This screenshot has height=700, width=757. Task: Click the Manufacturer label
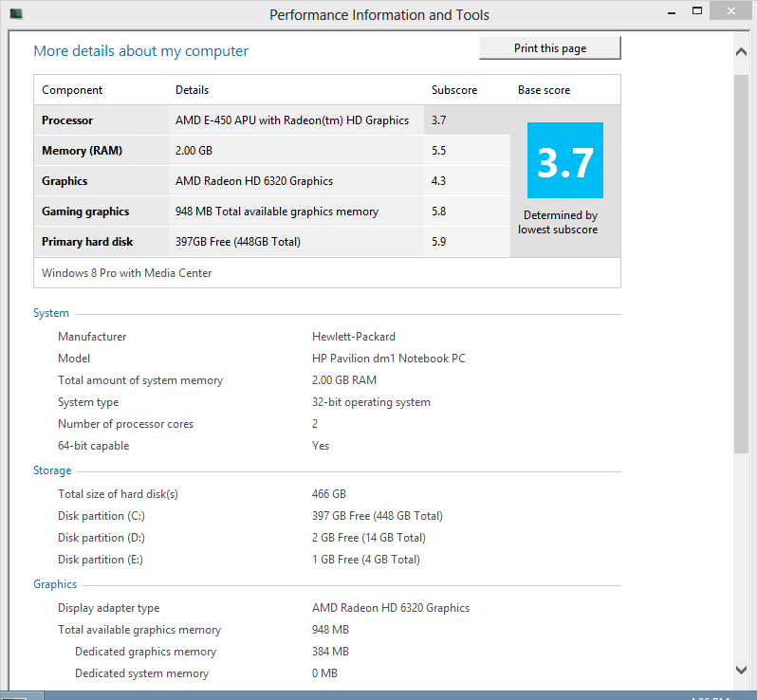[92, 337]
